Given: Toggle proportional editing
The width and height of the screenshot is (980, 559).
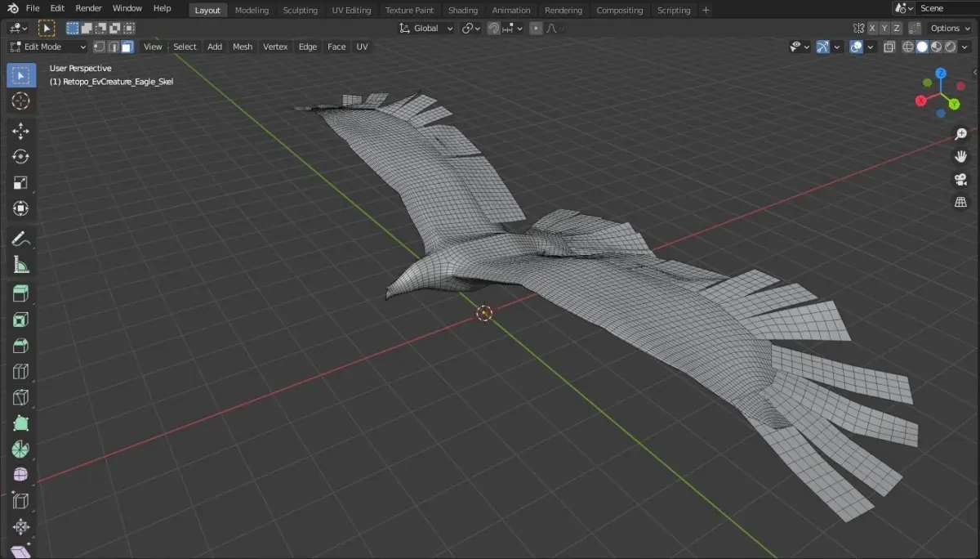Looking at the screenshot, I should tap(536, 28).
